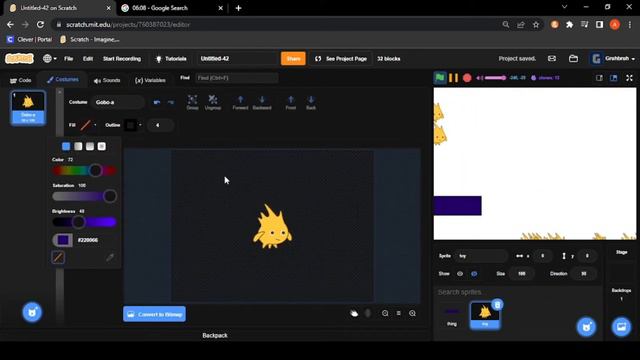
Task: Enter full screen stage mode
Action: coord(629,78)
